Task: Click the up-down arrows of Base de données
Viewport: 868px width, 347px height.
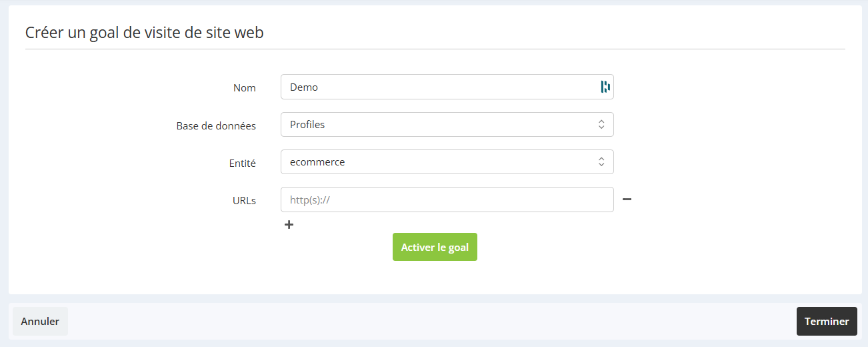Action: tap(601, 124)
